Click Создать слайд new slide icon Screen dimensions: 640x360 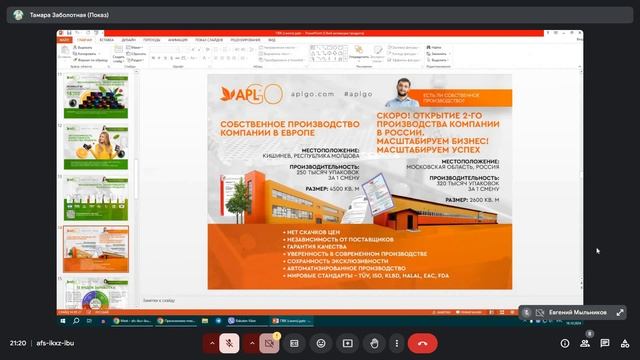(118, 53)
